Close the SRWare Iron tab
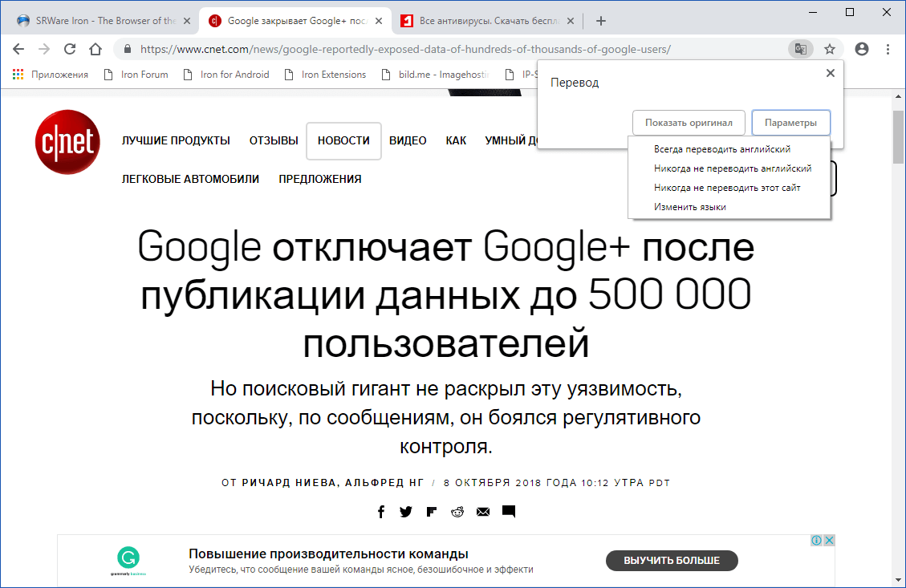Image resolution: width=906 pixels, height=588 pixels. coord(187,21)
